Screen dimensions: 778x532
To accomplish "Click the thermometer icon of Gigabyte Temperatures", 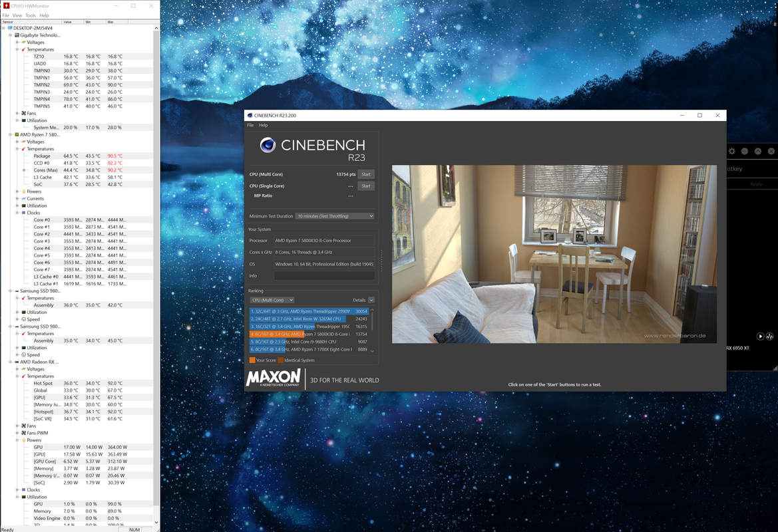I will (23, 49).
